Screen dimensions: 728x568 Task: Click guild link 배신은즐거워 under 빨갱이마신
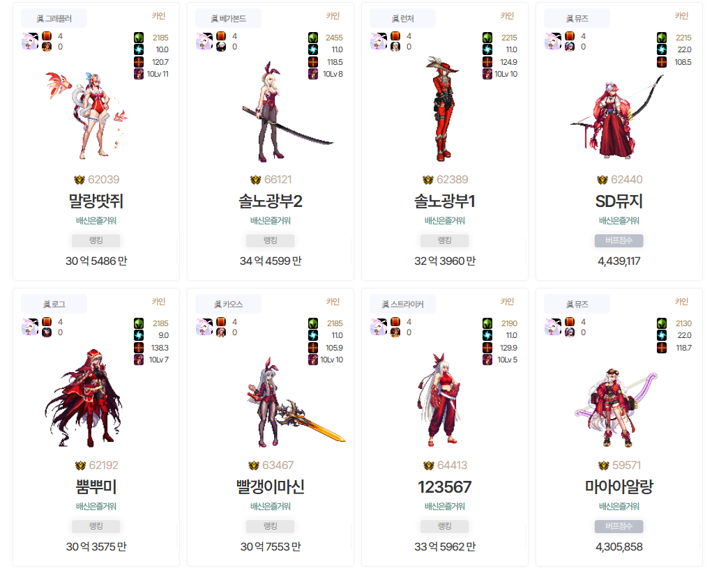point(271,506)
